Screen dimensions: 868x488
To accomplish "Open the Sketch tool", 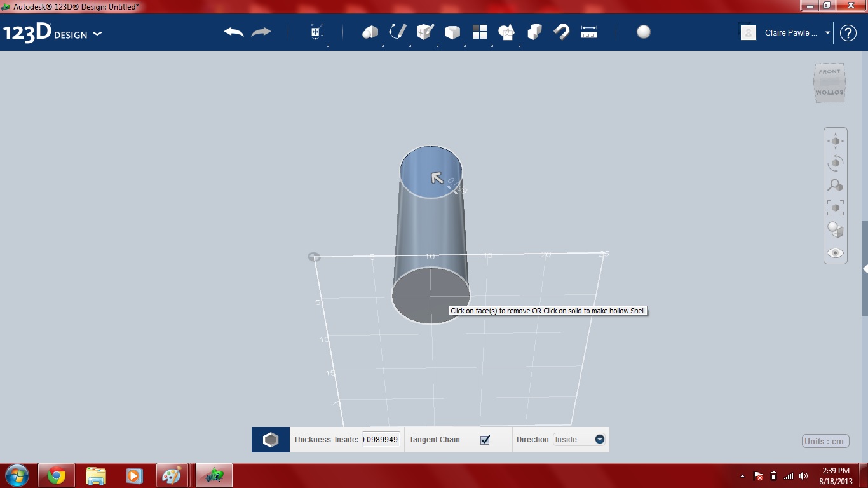I will point(397,32).
